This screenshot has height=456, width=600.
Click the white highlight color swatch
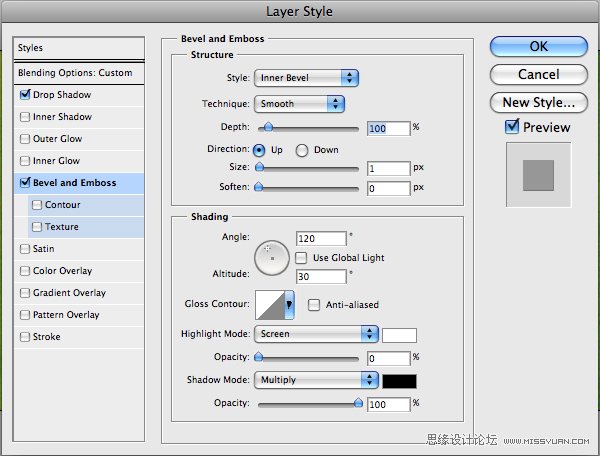[399, 334]
